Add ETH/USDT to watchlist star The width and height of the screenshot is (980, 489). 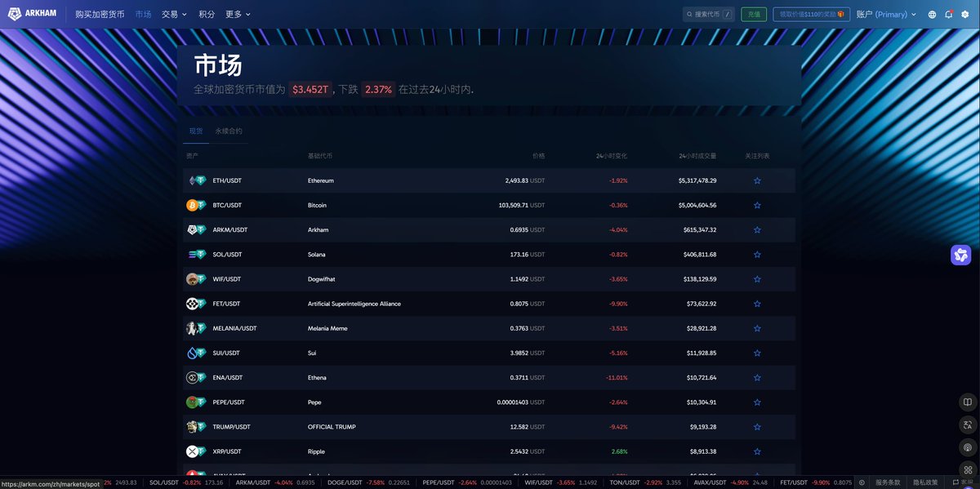tap(757, 180)
